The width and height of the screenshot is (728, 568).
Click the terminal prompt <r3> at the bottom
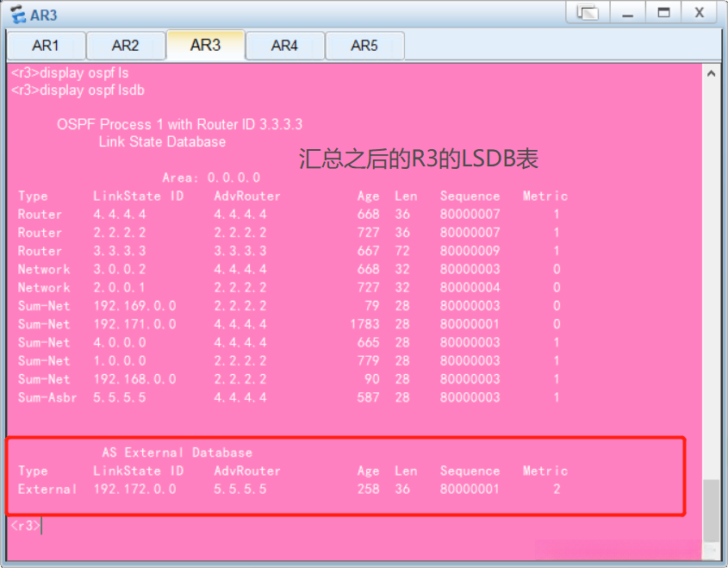(26, 525)
